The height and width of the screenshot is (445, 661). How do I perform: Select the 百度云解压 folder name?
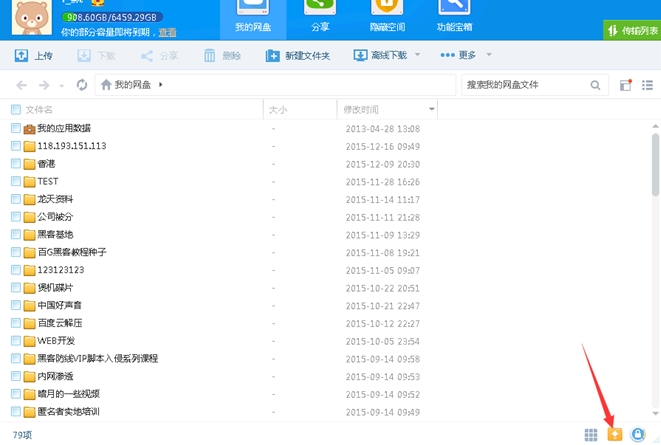60,323
